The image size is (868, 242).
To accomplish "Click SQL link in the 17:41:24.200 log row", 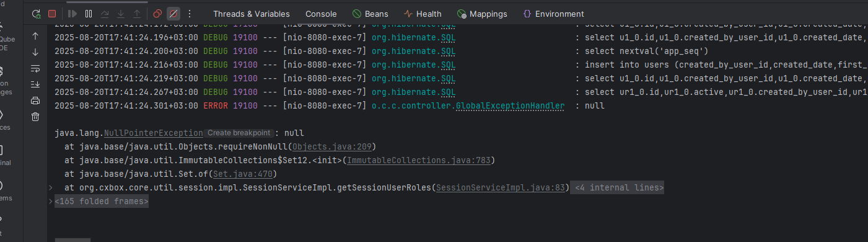I will click(x=448, y=51).
